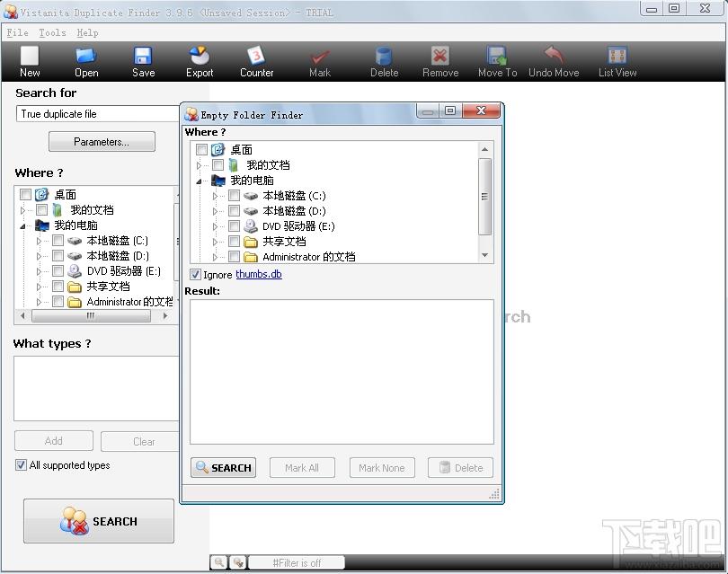The image size is (728, 574).
Task: Click 共享文档 folder icon in main window tree
Action: (x=75, y=287)
